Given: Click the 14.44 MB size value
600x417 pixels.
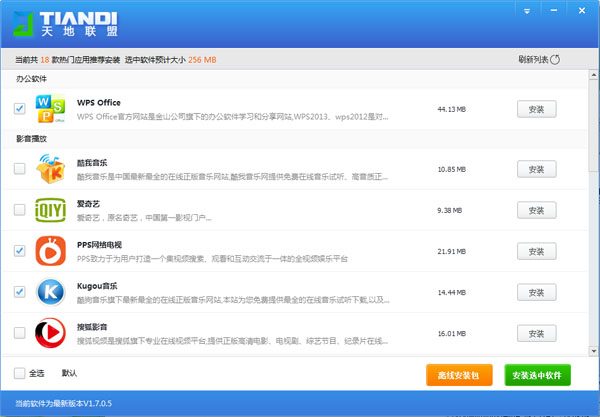Looking at the screenshot, I should [452, 293].
